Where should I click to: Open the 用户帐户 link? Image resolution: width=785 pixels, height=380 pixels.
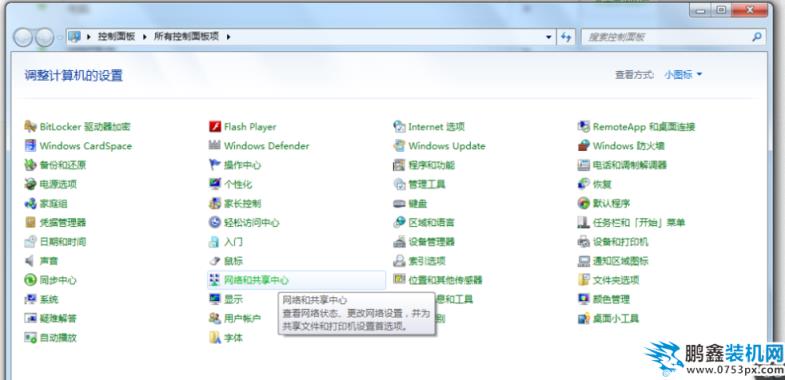click(x=242, y=318)
